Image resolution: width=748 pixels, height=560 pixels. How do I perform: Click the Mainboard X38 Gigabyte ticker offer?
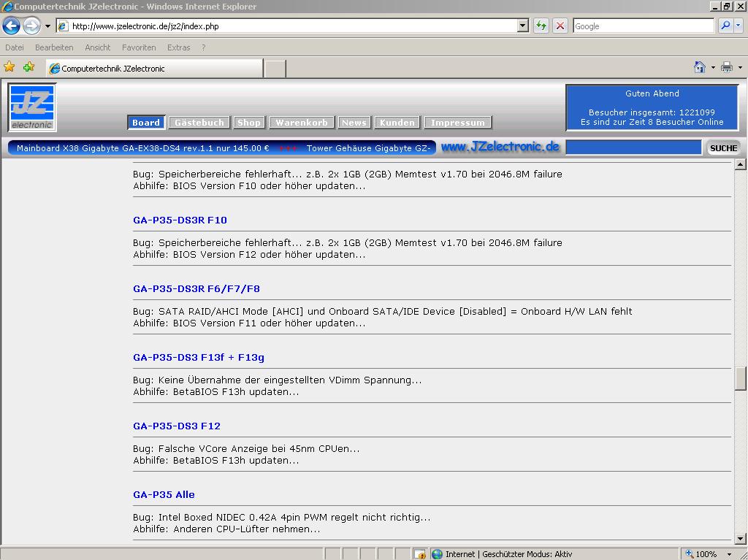click(142, 148)
